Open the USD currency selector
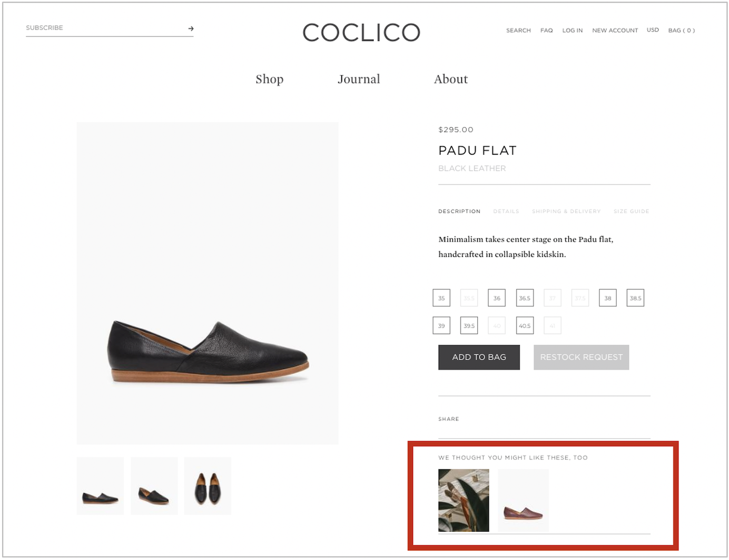This screenshot has width=729, height=560. tap(653, 30)
